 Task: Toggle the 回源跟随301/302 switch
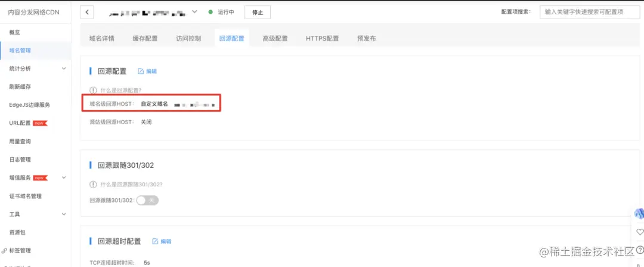(147, 200)
